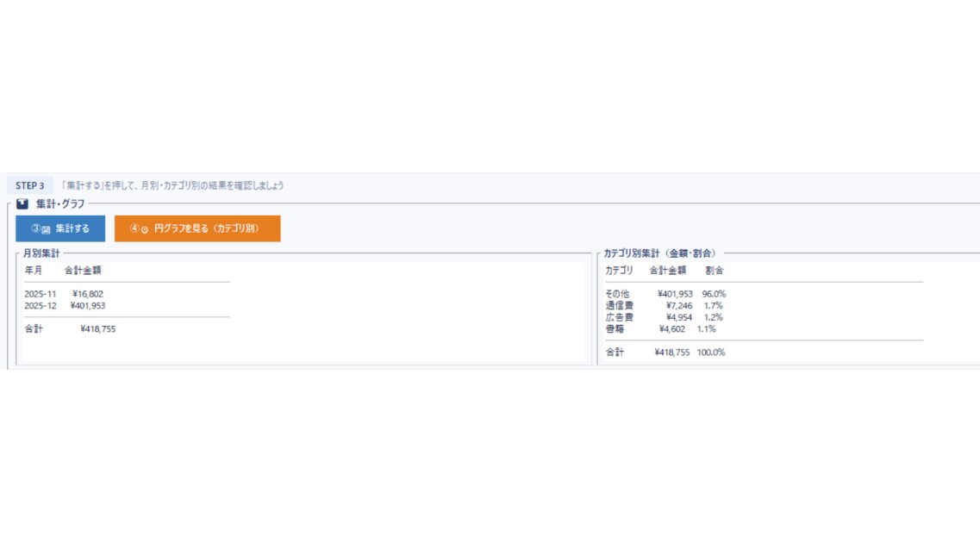Screen dimensions: 980x543
Task: Select the 2025-12 row month value
Action: point(40,306)
